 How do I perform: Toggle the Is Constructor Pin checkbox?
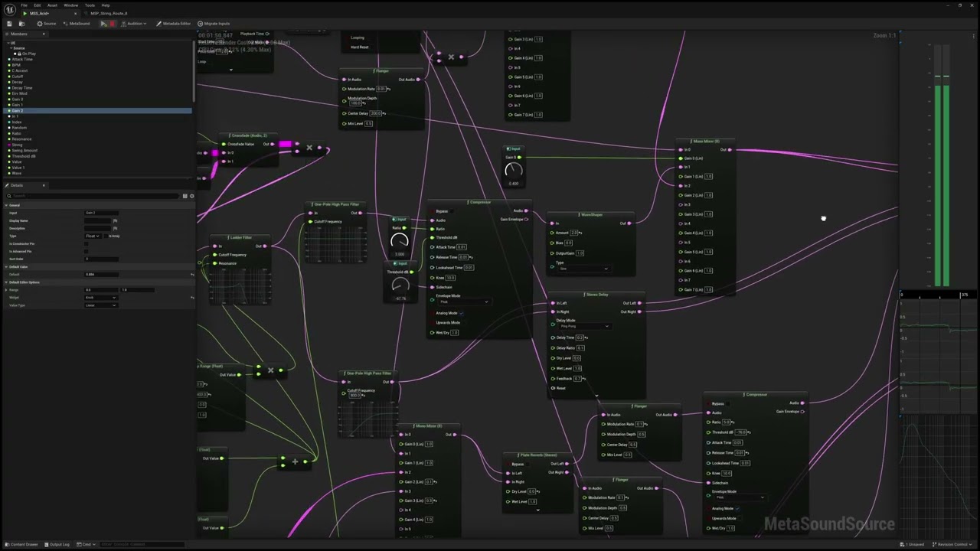(87, 243)
